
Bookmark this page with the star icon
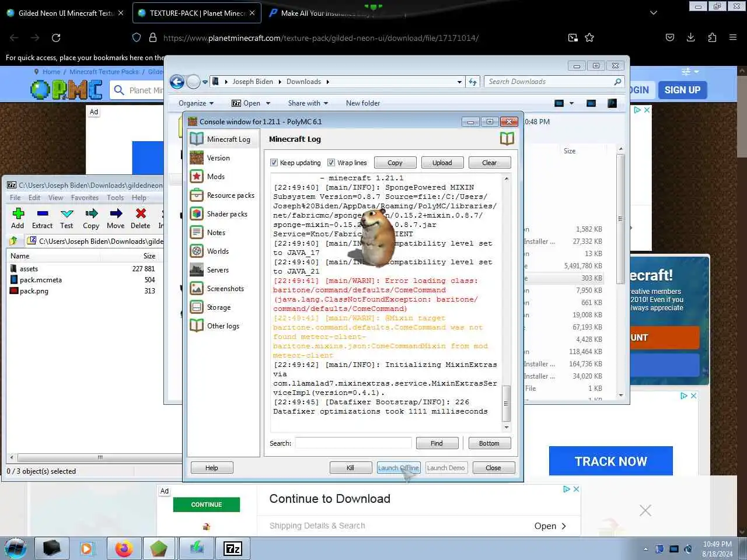click(589, 38)
